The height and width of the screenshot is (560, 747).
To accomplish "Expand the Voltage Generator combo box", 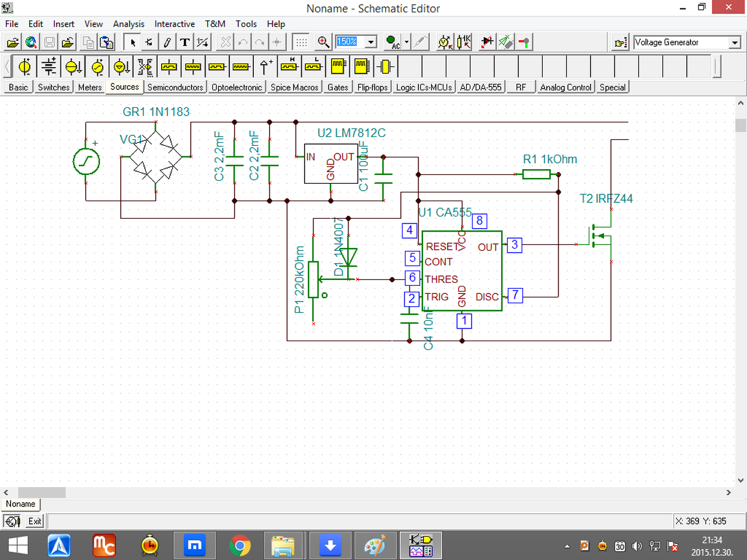I will (735, 43).
